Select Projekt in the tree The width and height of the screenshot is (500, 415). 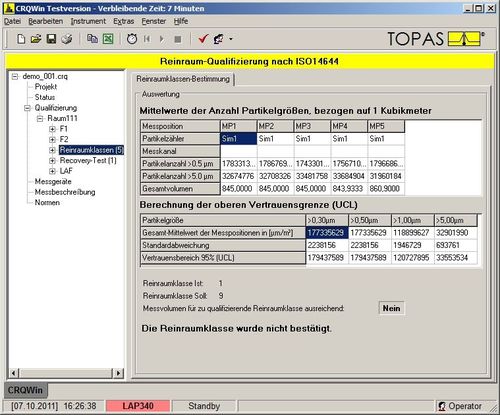click(46, 87)
